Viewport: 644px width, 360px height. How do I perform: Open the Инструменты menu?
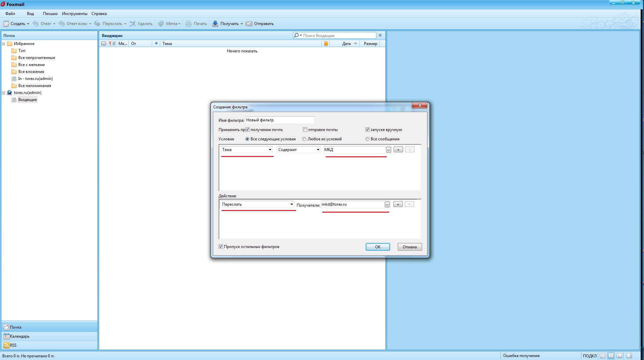pos(74,14)
